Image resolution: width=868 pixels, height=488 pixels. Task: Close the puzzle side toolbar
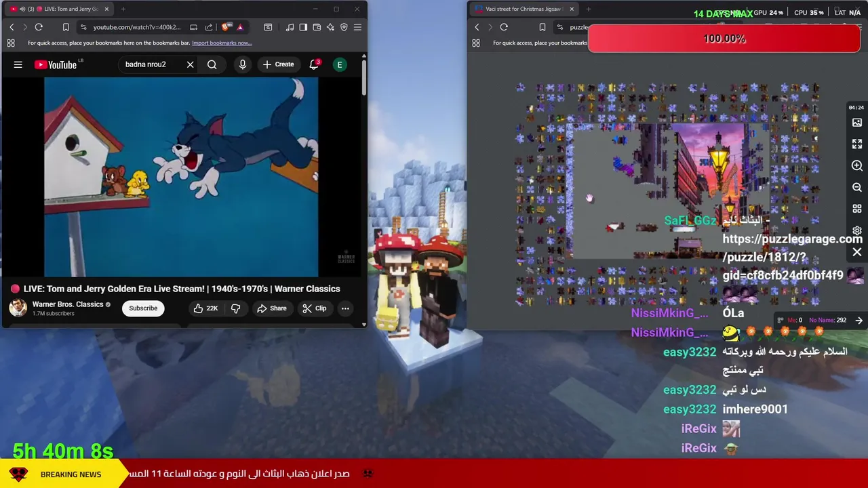(857, 252)
